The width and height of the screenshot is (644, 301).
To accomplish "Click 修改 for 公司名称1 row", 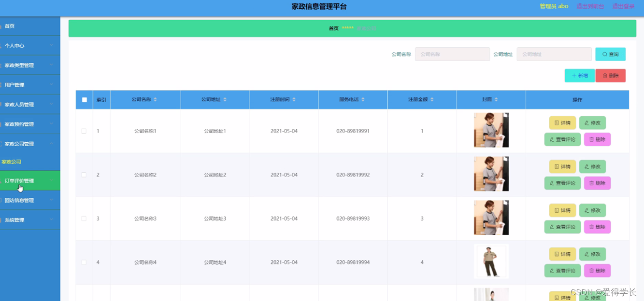I will (592, 123).
